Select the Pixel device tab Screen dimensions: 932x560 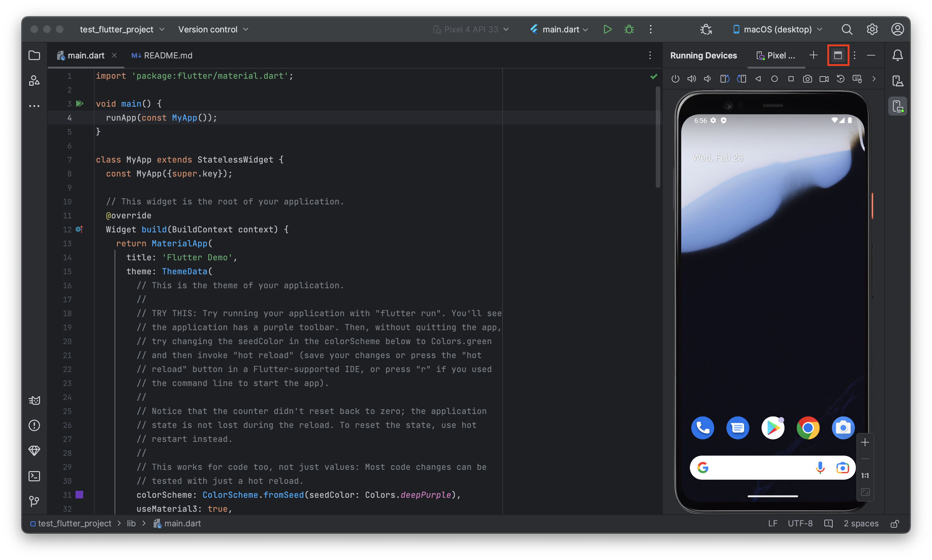click(776, 56)
